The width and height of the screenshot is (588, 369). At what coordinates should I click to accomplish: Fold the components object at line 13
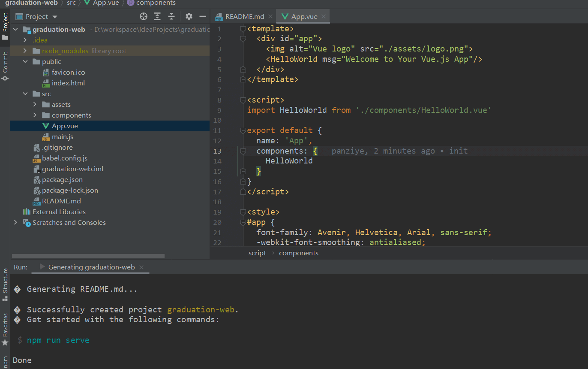pyautogui.click(x=243, y=151)
